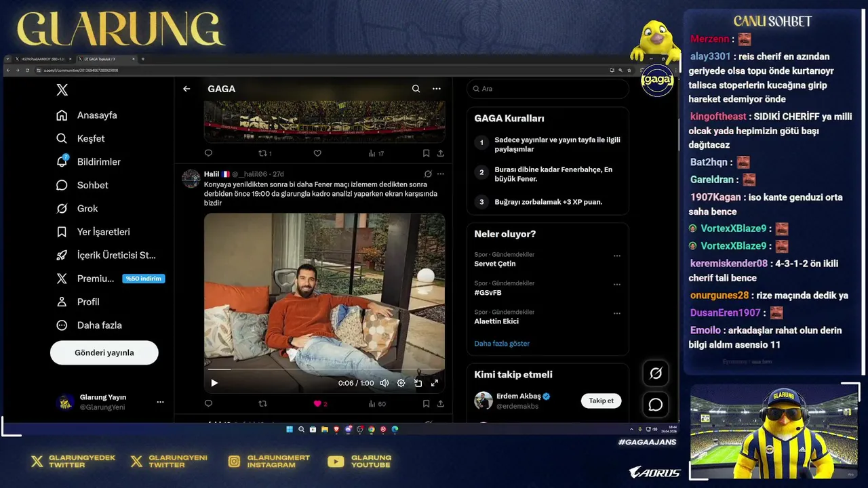Open the X logo home link
The image size is (868, 488).
(62, 89)
